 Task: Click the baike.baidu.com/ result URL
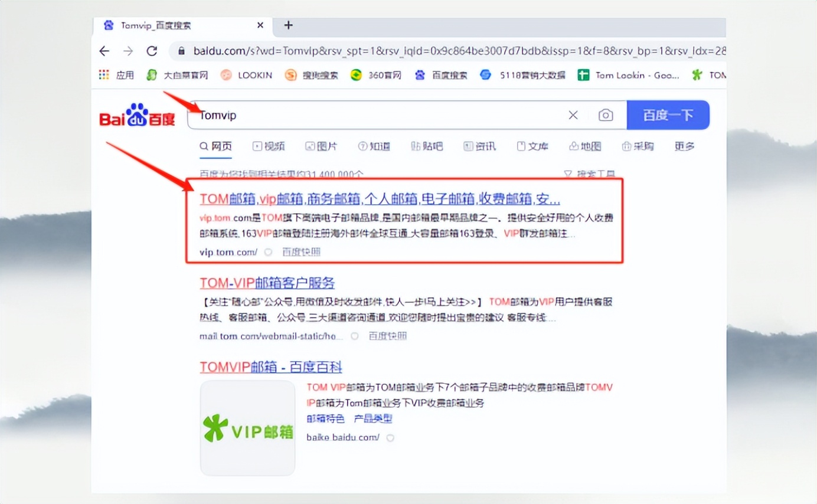point(343,438)
